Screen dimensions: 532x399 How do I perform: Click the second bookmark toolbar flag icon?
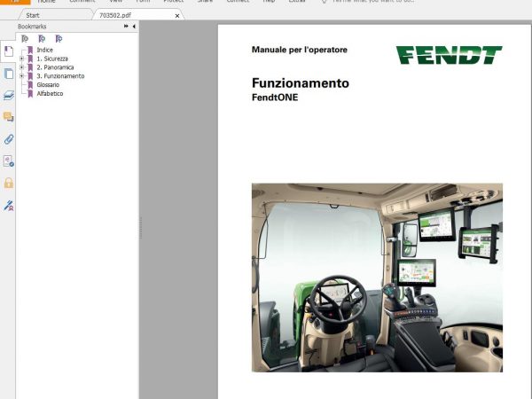point(42,39)
